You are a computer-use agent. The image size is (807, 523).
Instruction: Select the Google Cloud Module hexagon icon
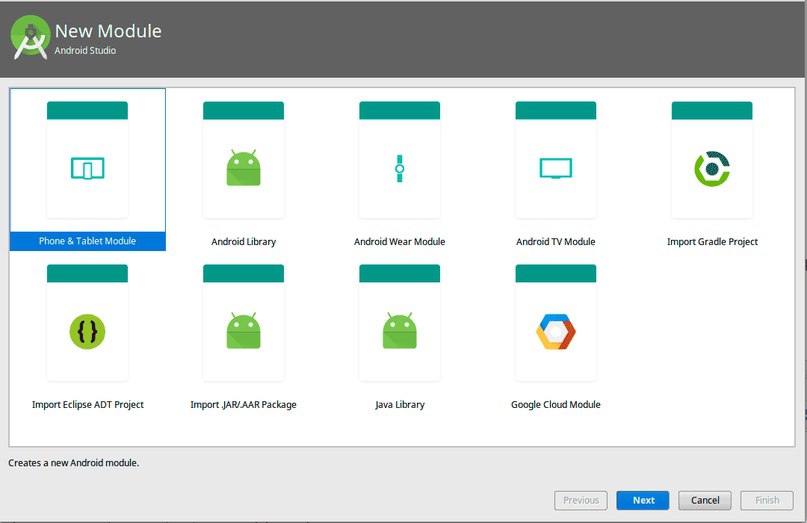pyautogui.click(x=556, y=332)
